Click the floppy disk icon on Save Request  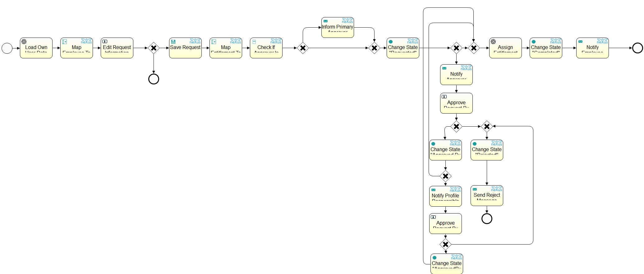pyautogui.click(x=173, y=42)
